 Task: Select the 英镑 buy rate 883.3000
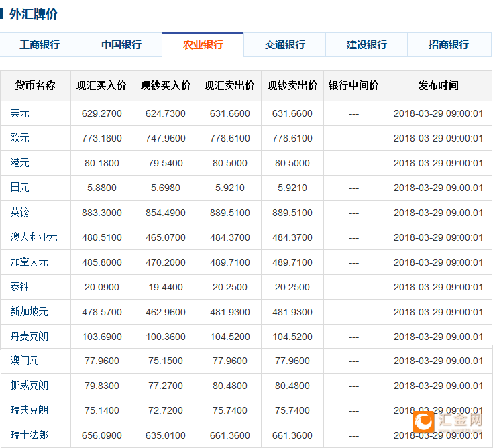click(101, 213)
